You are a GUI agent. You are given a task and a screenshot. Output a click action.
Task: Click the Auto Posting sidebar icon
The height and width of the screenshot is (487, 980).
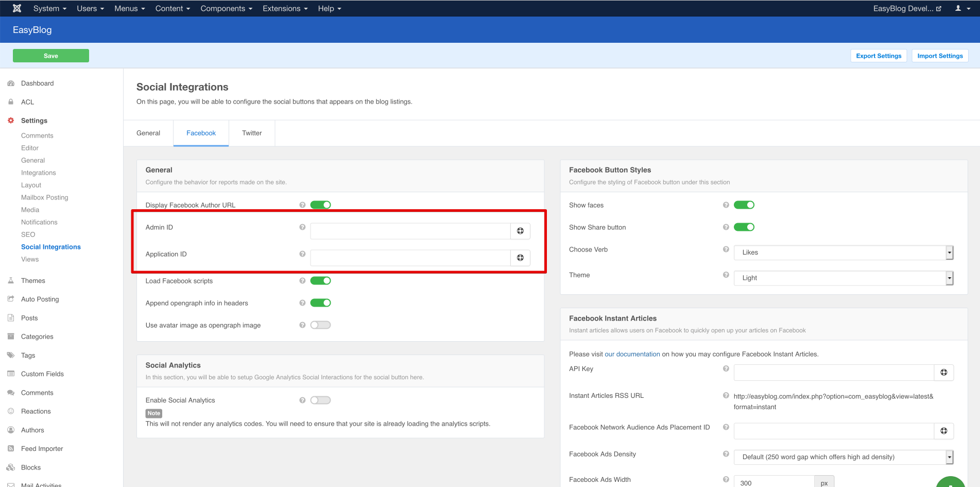coord(11,299)
